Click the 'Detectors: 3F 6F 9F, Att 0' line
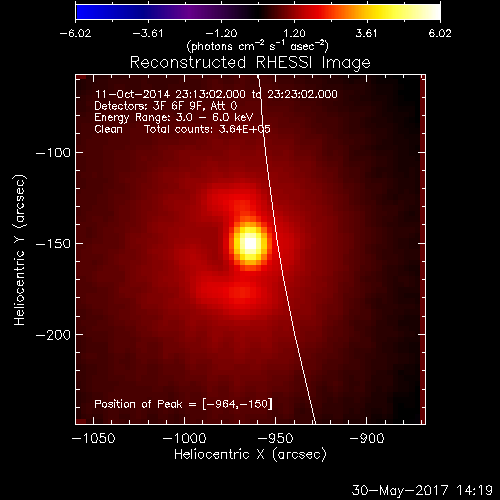Image resolution: width=500 pixels, height=500 pixels. (x=166, y=106)
